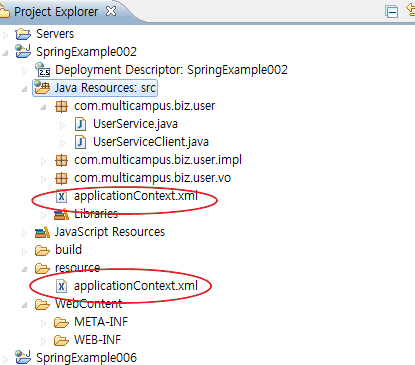Collapse the SpringExample002 project node
This screenshot has height=365, width=415.
point(5,53)
